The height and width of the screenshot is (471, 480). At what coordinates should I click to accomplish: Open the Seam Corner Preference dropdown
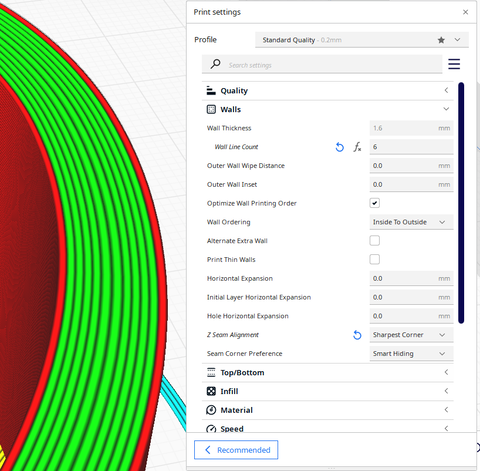pyautogui.click(x=411, y=353)
